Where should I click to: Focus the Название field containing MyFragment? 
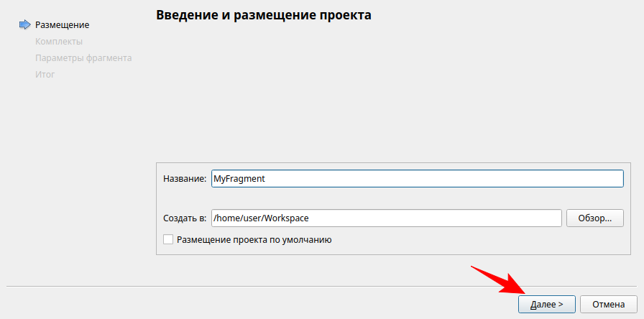[417, 179]
